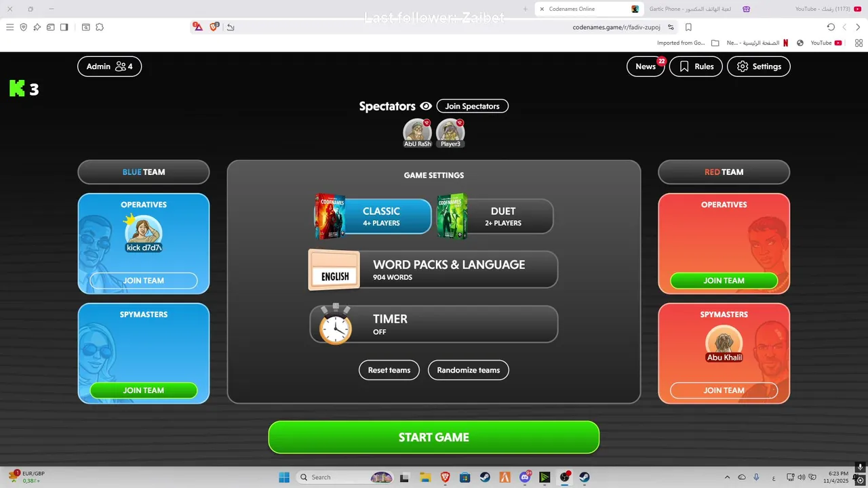Open a new tab with plus
868x488 pixels.
(x=526, y=9)
